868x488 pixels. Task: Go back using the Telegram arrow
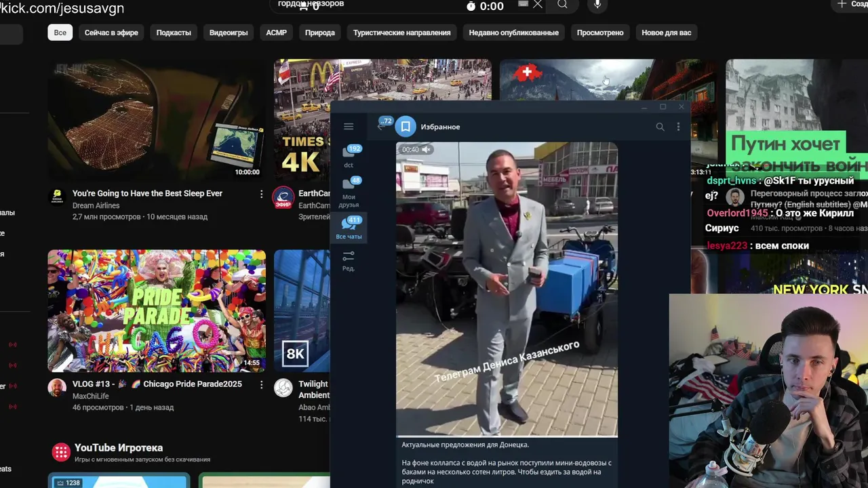click(382, 127)
